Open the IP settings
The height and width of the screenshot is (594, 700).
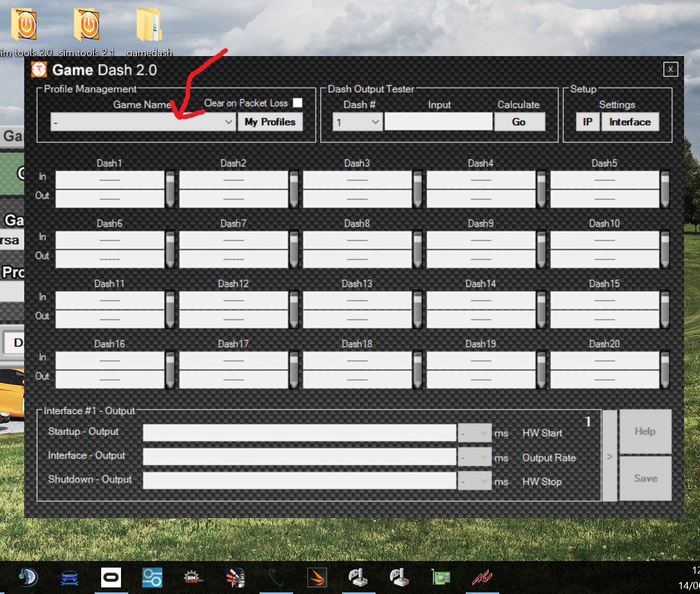click(588, 122)
